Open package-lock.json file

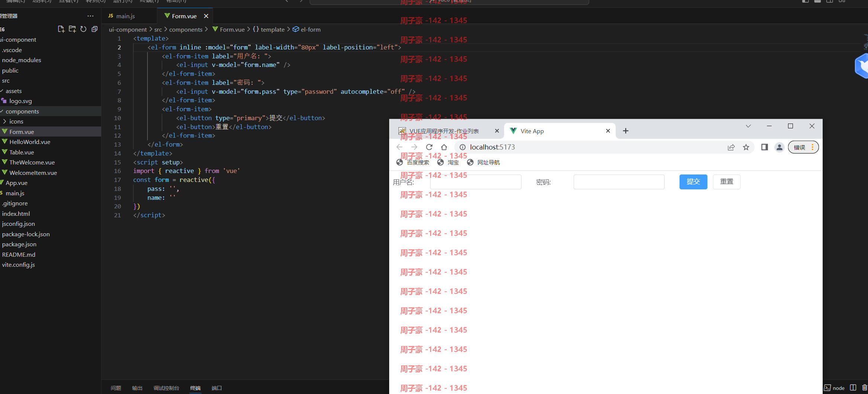click(26, 234)
